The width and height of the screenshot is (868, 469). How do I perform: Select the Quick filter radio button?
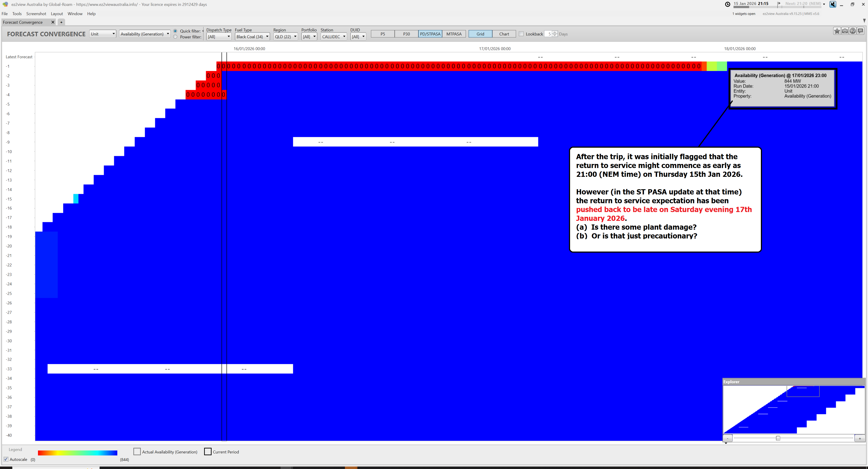tap(175, 31)
